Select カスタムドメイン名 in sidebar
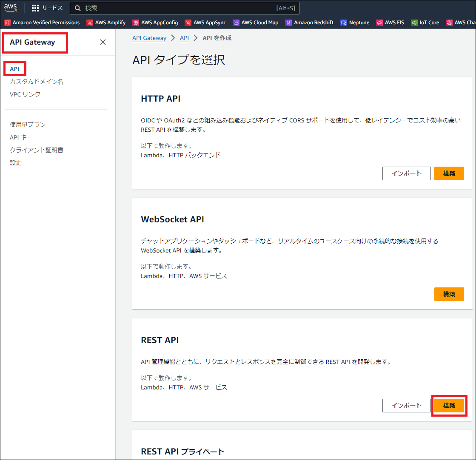Image resolution: width=476 pixels, height=460 pixels. (37, 82)
